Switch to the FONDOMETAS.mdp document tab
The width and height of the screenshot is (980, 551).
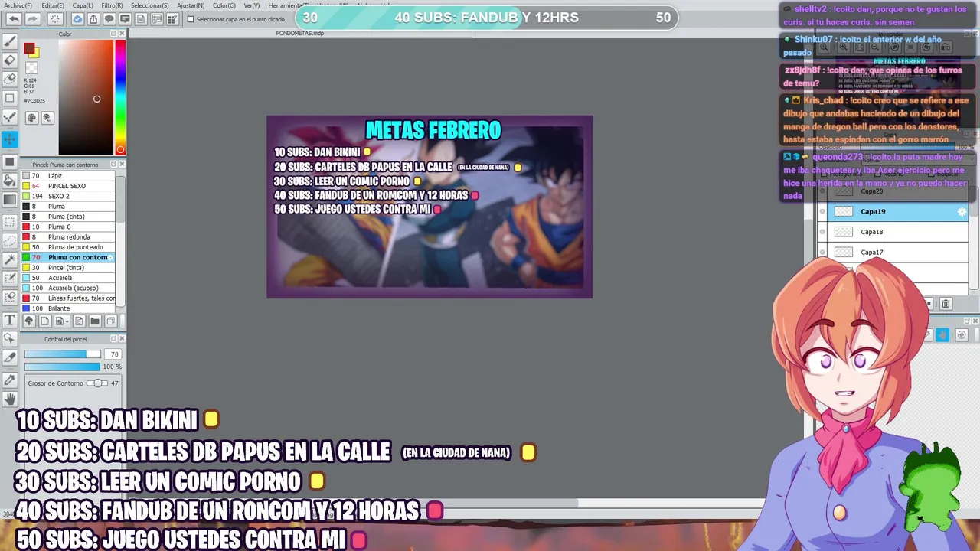tap(300, 33)
